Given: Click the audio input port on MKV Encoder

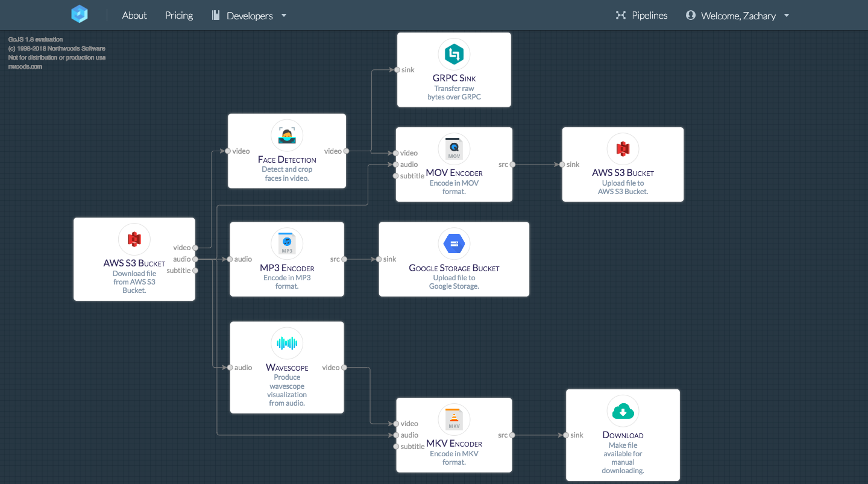Looking at the screenshot, I should click(396, 435).
